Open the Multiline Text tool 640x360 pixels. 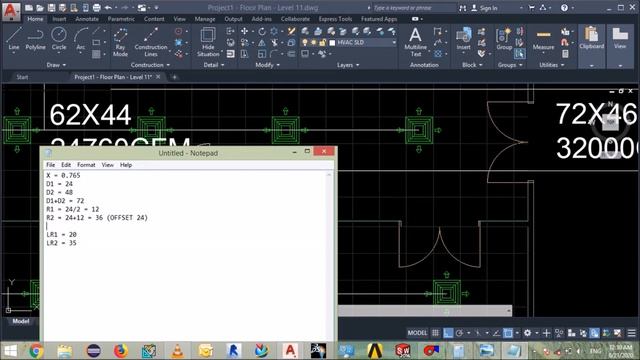[416, 42]
